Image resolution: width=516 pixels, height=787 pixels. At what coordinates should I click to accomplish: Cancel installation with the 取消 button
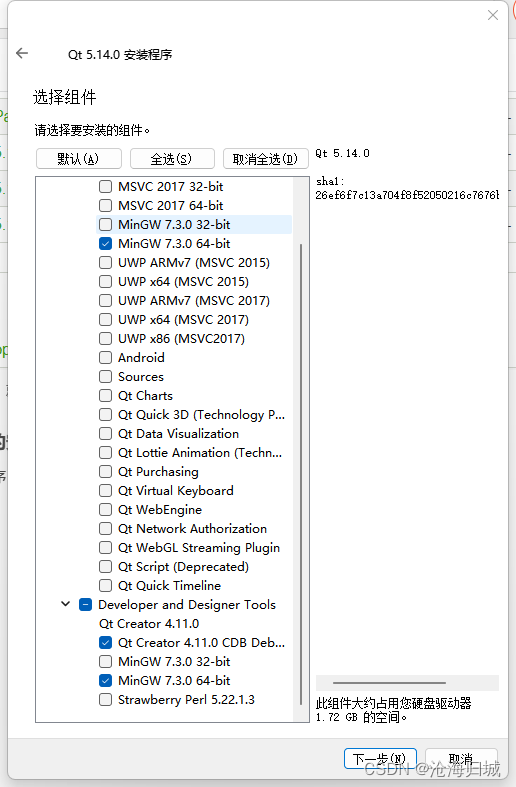point(461,759)
